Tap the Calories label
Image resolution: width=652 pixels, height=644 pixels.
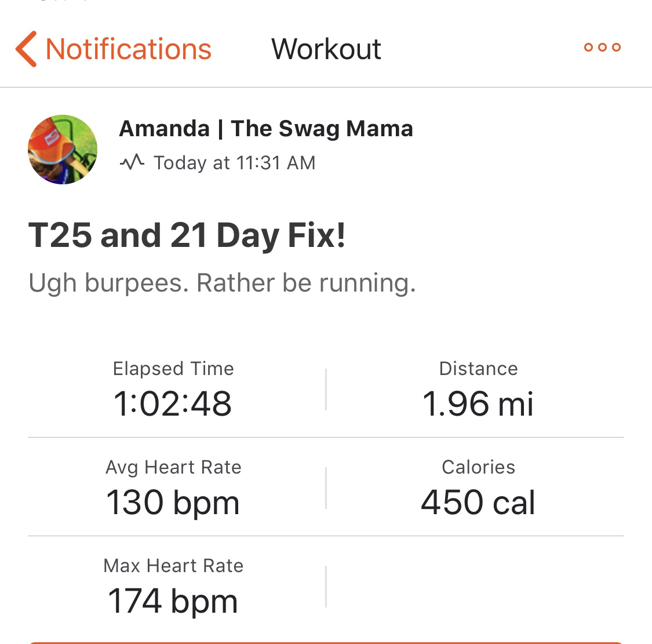click(x=478, y=467)
